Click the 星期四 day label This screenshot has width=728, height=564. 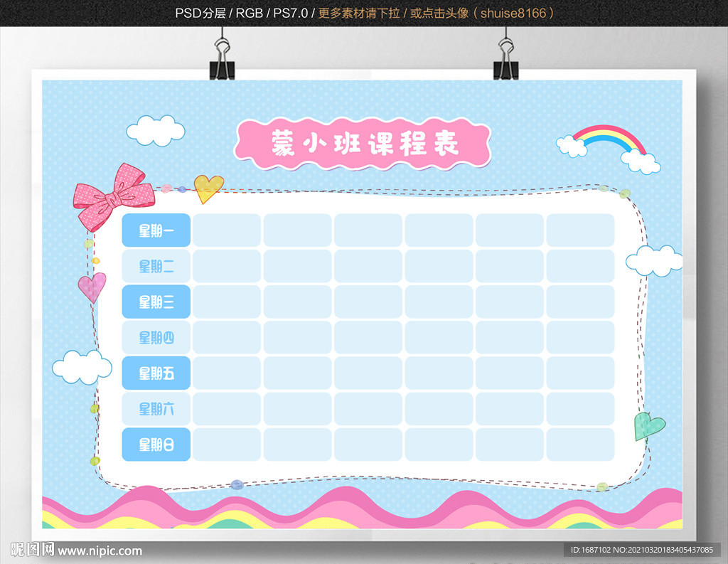[x=156, y=337]
